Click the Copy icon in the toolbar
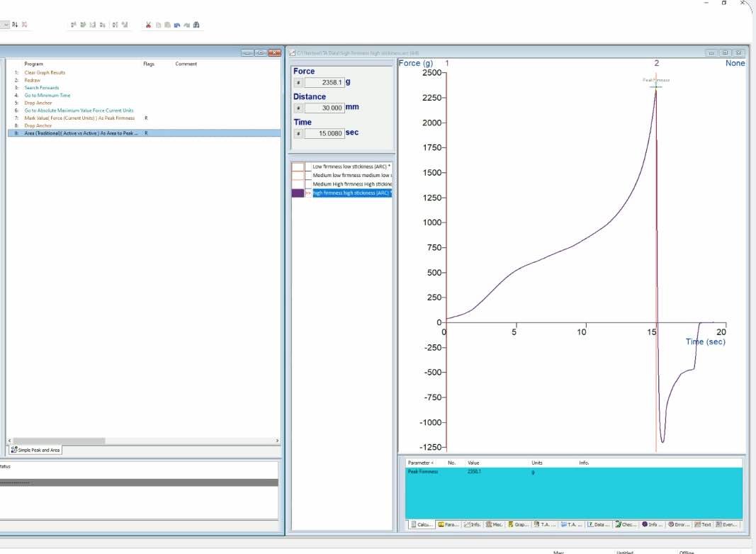 coord(159,25)
